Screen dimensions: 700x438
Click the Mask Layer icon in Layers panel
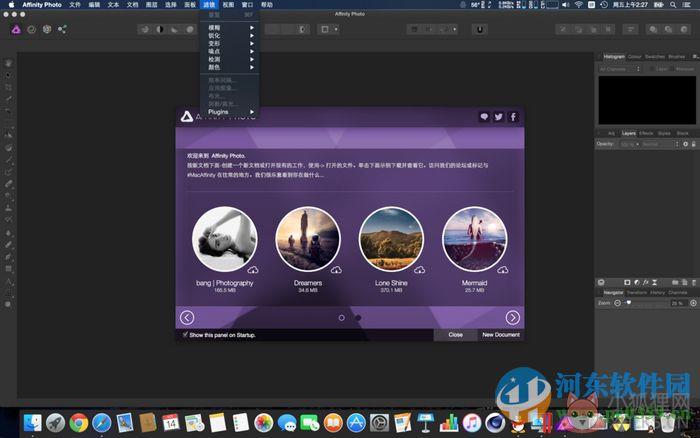(x=627, y=282)
